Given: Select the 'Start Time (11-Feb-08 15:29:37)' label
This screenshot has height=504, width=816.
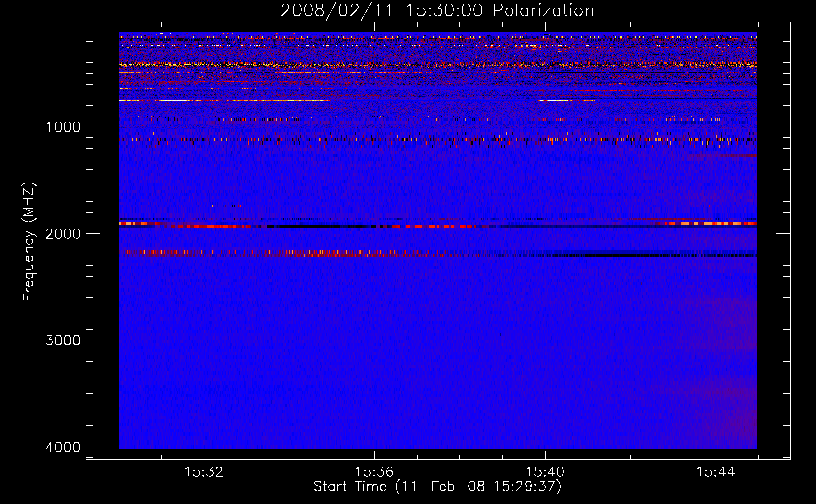Looking at the screenshot, I should click(437, 487).
